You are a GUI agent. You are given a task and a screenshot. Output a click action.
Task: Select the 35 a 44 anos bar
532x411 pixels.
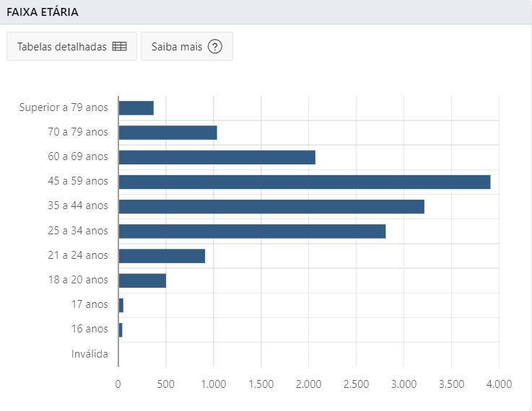[x=271, y=207]
